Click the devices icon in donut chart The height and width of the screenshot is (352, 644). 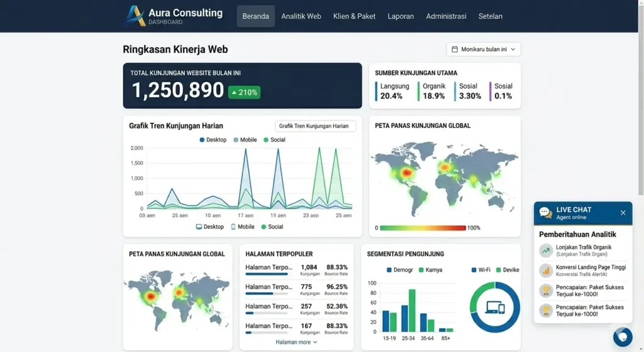pyautogui.click(x=495, y=307)
